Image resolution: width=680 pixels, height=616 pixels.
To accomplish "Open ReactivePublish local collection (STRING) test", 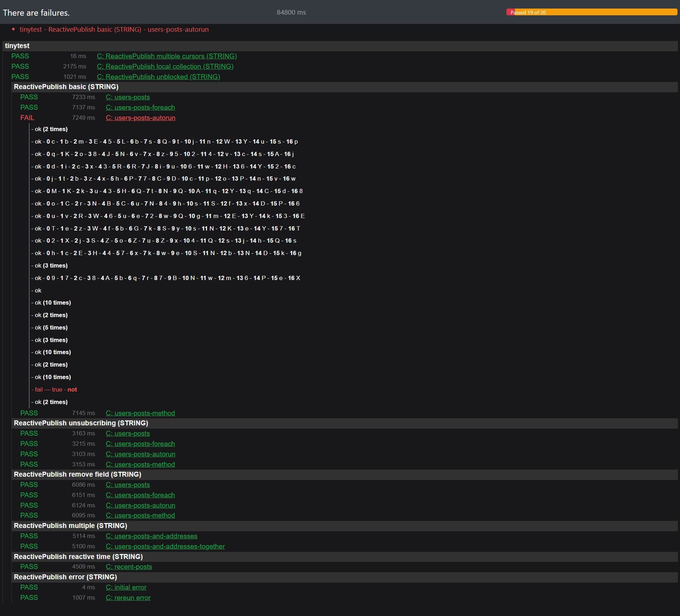I will coord(165,66).
